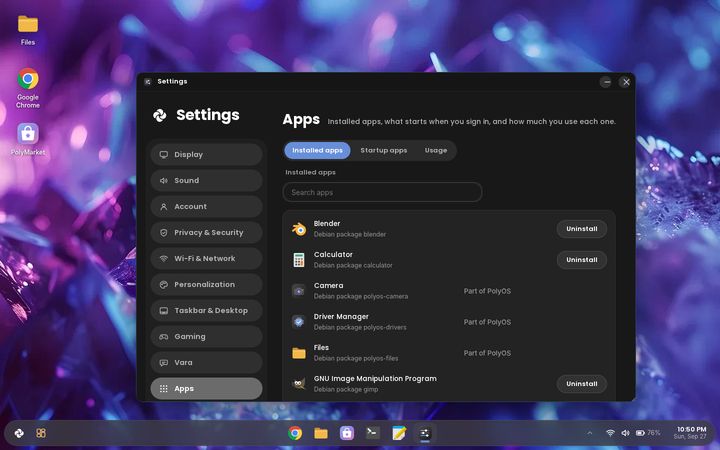This screenshot has width=720, height=450.
Task: Open Privacy & Security settings
Action: click(x=207, y=233)
